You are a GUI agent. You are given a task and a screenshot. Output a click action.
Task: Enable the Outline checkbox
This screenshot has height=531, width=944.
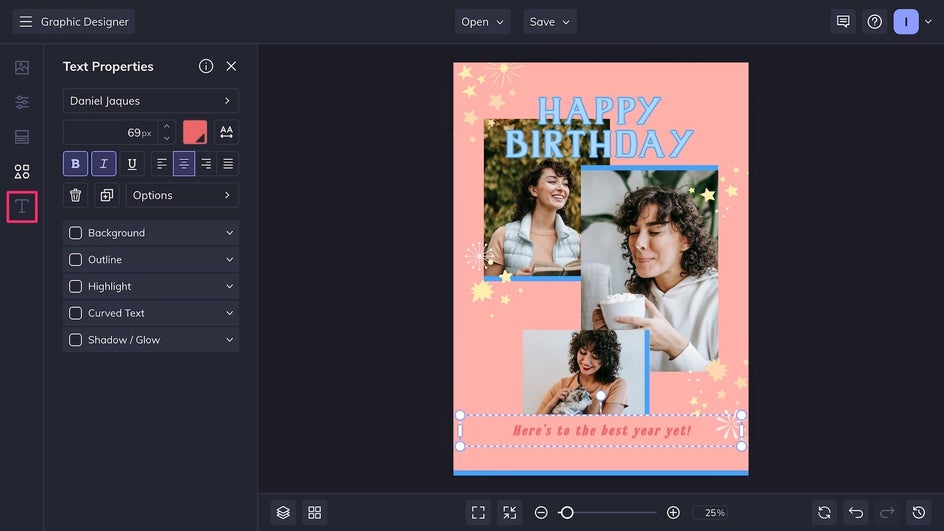pyautogui.click(x=75, y=259)
